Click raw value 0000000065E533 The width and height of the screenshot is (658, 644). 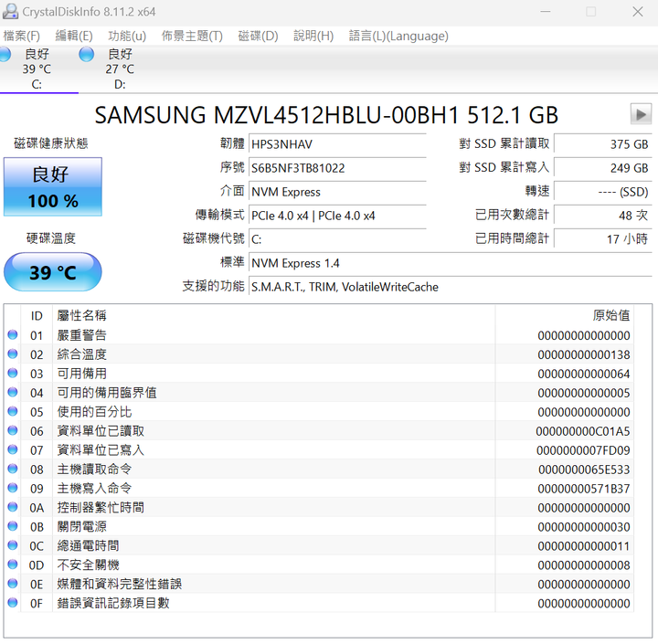[x=584, y=470]
